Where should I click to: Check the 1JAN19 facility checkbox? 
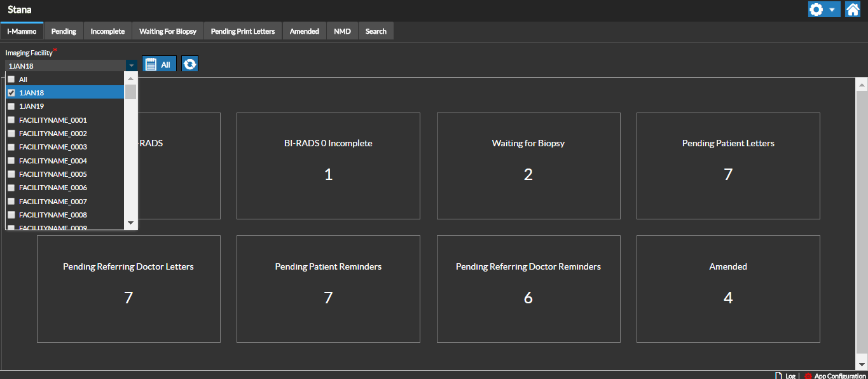(x=11, y=106)
